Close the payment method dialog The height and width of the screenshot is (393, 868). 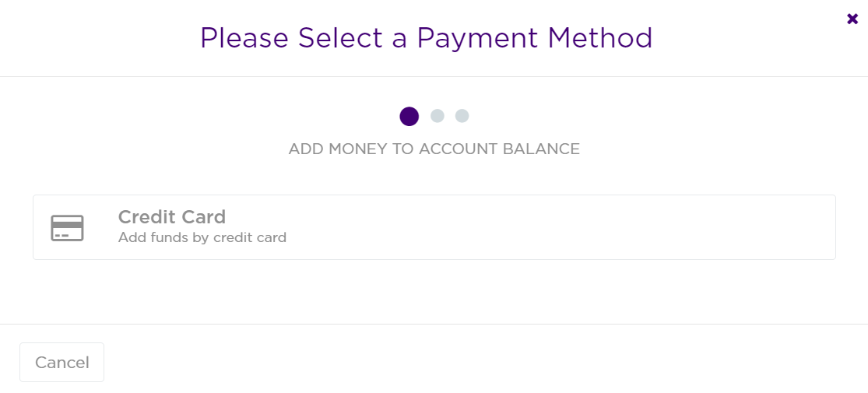(x=852, y=19)
